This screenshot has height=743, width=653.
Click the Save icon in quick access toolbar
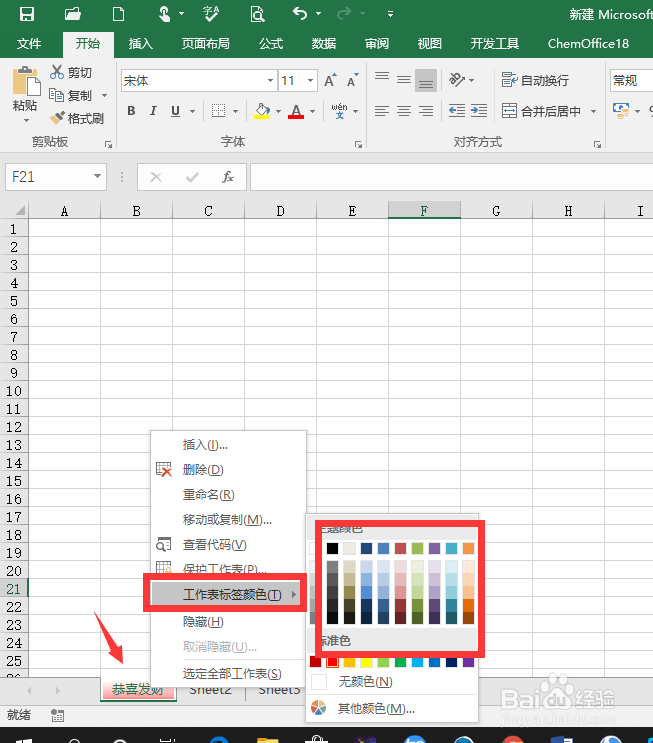27,14
